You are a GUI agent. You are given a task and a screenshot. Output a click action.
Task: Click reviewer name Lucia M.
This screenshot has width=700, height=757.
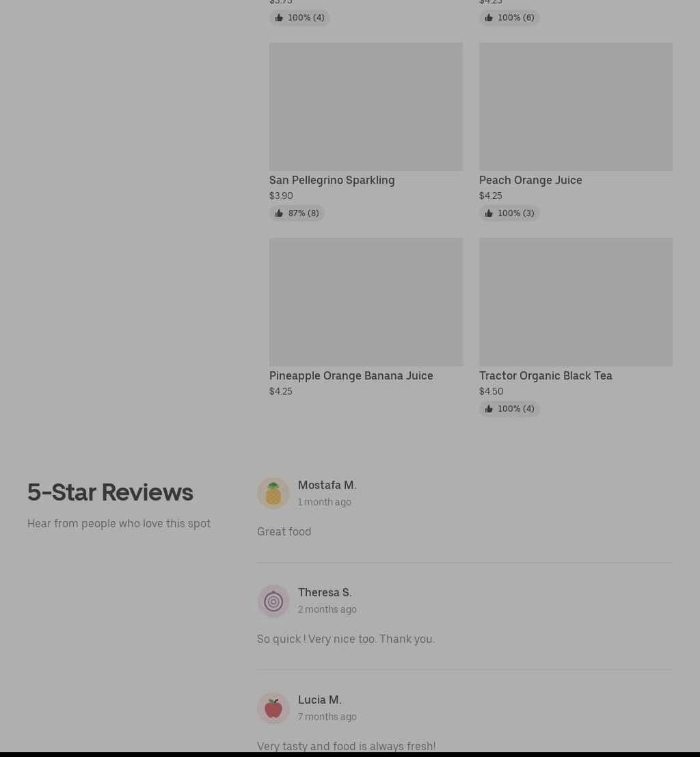coord(320,700)
